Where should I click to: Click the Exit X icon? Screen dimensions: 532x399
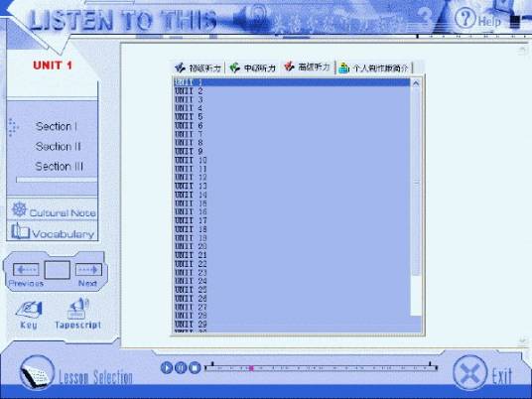469,373
